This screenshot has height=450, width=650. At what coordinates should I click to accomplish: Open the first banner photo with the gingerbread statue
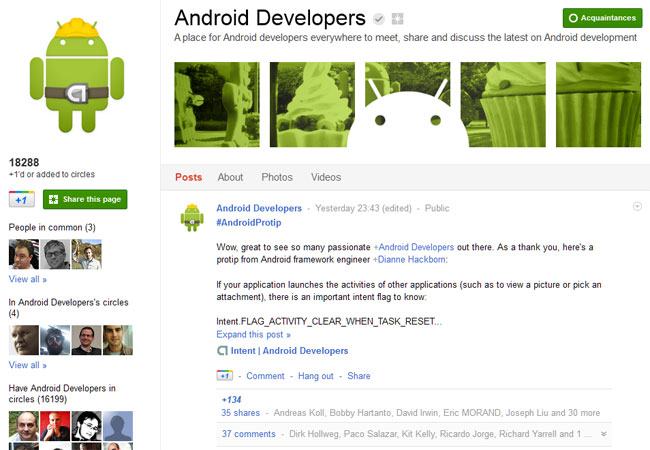[217, 104]
